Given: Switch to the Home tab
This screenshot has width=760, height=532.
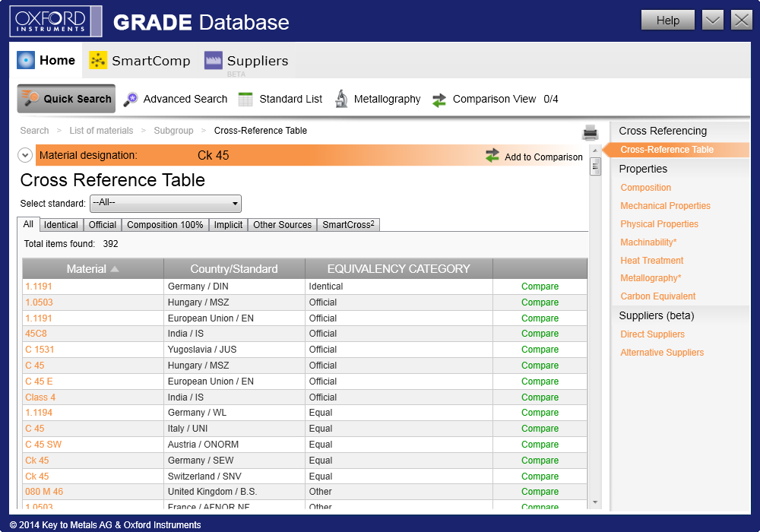Looking at the screenshot, I should 46,60.
